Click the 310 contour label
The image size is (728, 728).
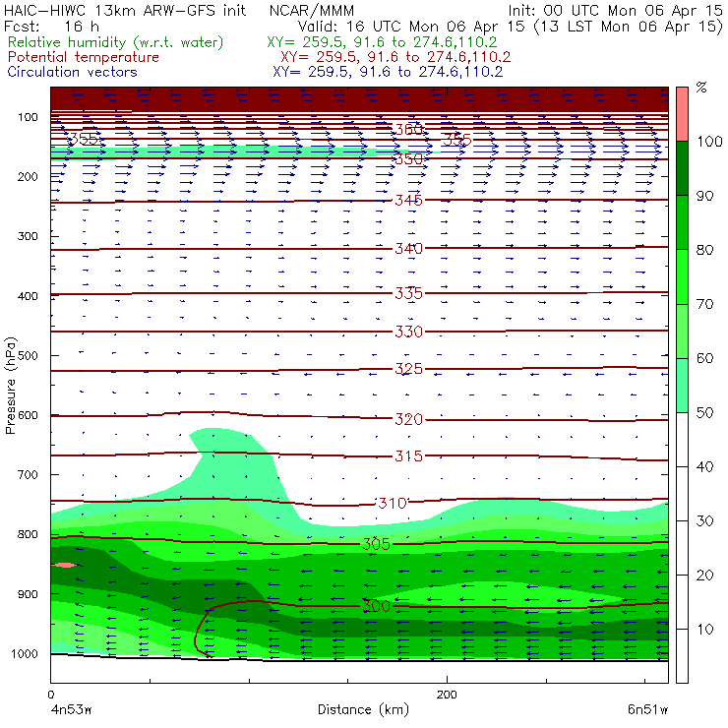(393, 504)
